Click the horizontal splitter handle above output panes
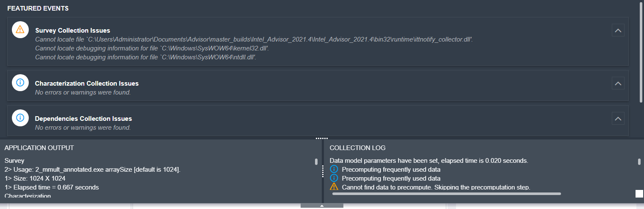 click(322, 138)
